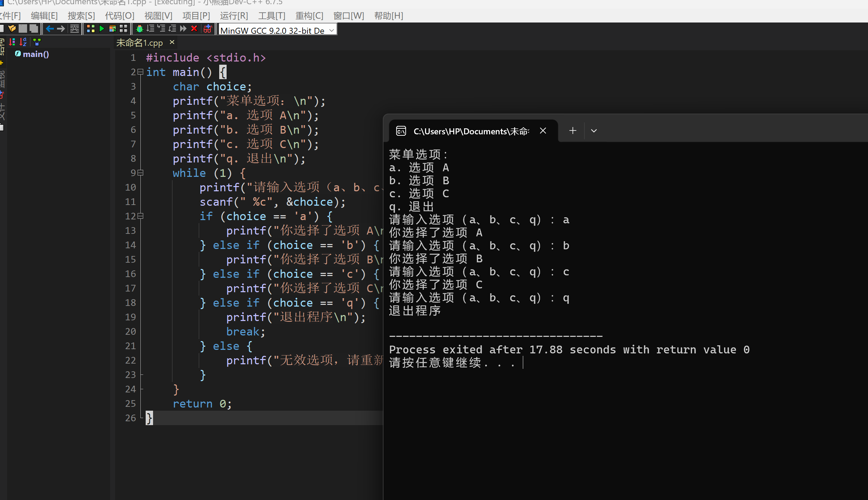Click the red X stop execution icon

point(194,29)
